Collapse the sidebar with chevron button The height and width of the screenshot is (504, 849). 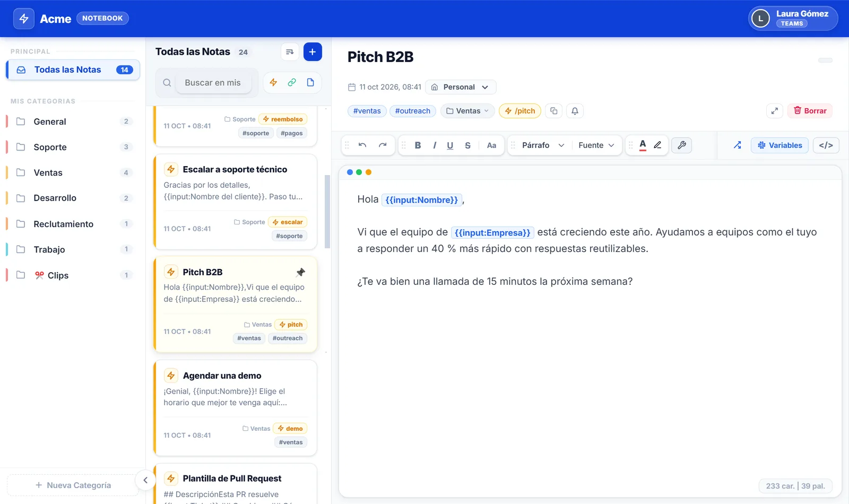coord(145,481)
